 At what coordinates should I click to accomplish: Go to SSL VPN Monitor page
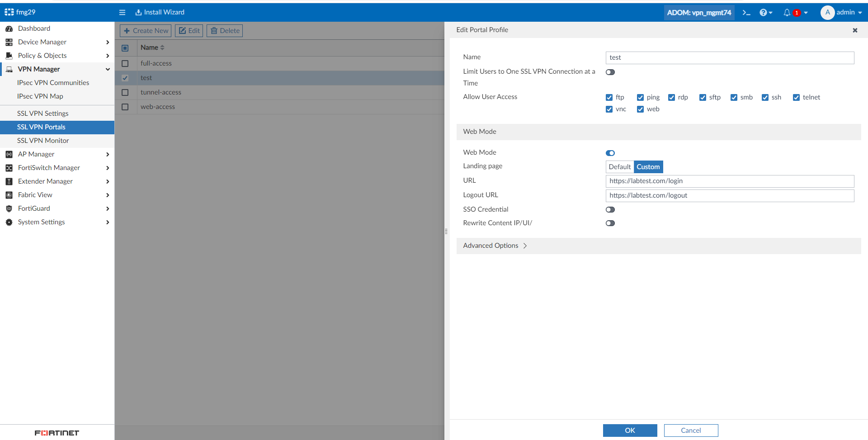(x=43, y=141)
